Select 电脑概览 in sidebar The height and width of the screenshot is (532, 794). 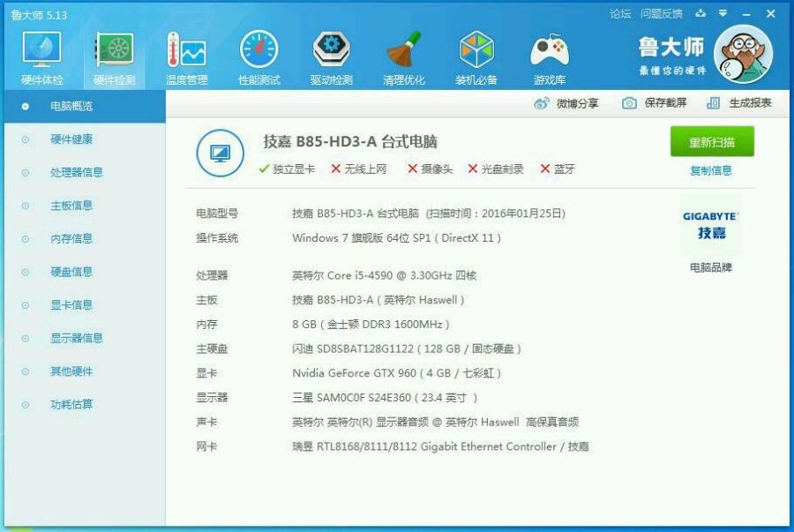click(x=85, y=106)
